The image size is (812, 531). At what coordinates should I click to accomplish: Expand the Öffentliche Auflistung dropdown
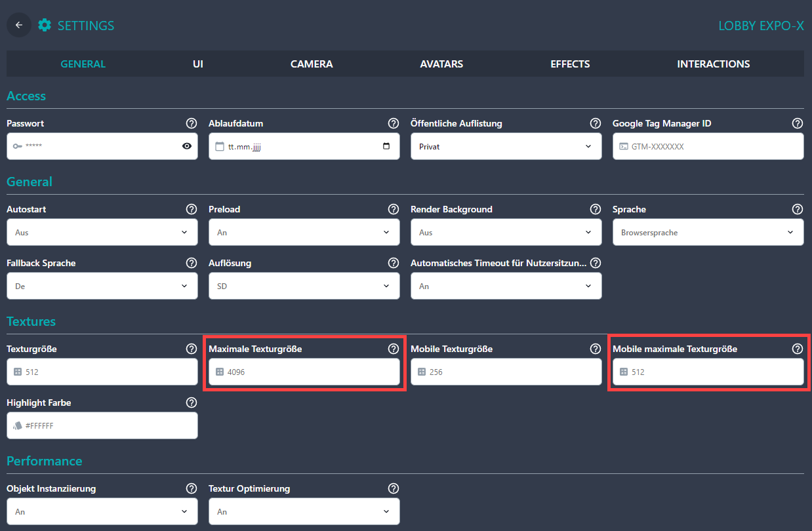506,146
